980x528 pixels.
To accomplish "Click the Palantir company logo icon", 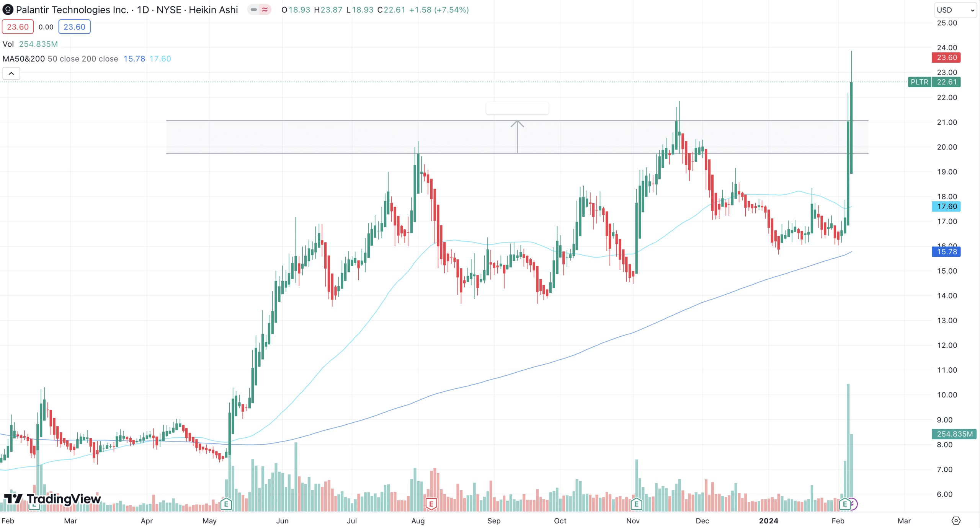I will 8,10.
